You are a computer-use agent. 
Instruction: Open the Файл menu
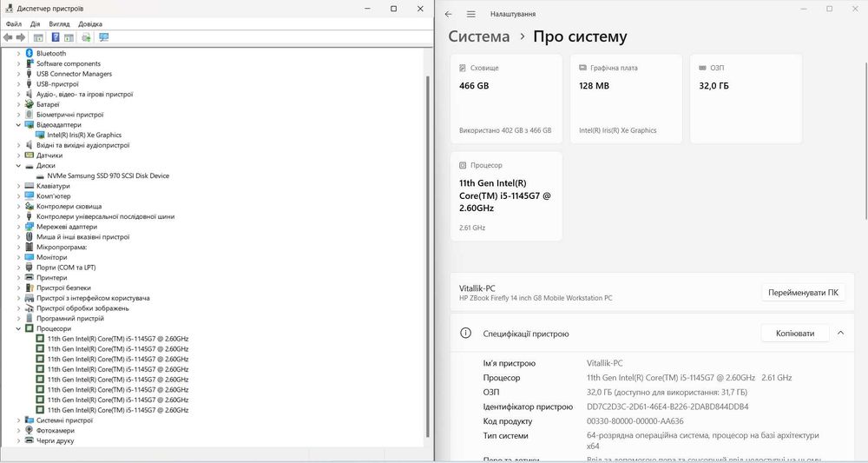14,23
